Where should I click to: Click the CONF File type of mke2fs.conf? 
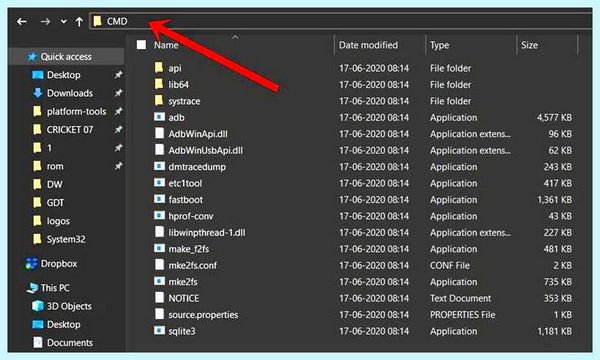[450, 266]
